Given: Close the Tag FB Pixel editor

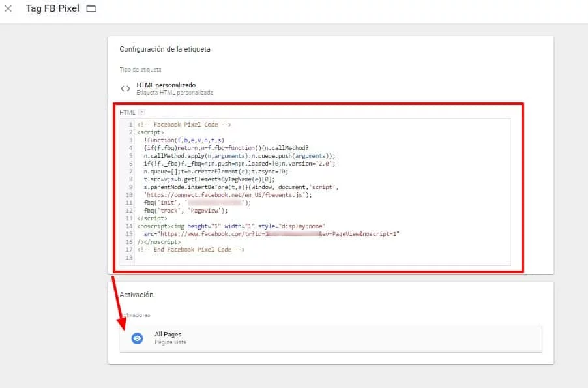Looking at the screenshot, I should coord(8,8).
